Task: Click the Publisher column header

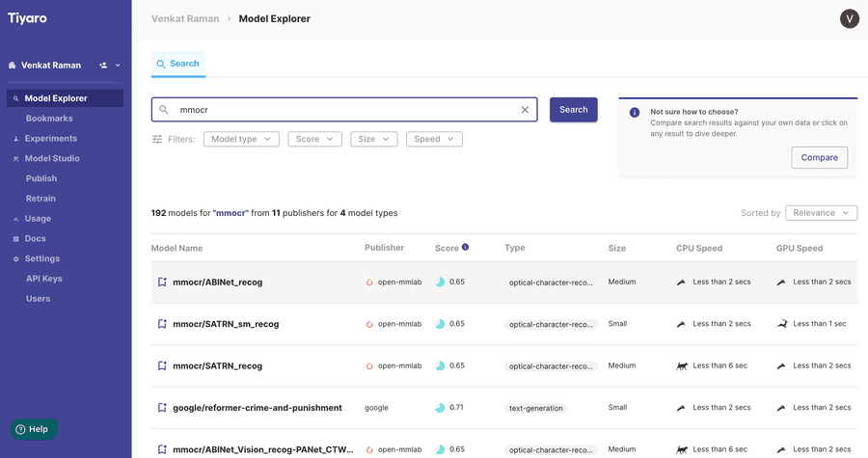Action: (x=384, y=248)
